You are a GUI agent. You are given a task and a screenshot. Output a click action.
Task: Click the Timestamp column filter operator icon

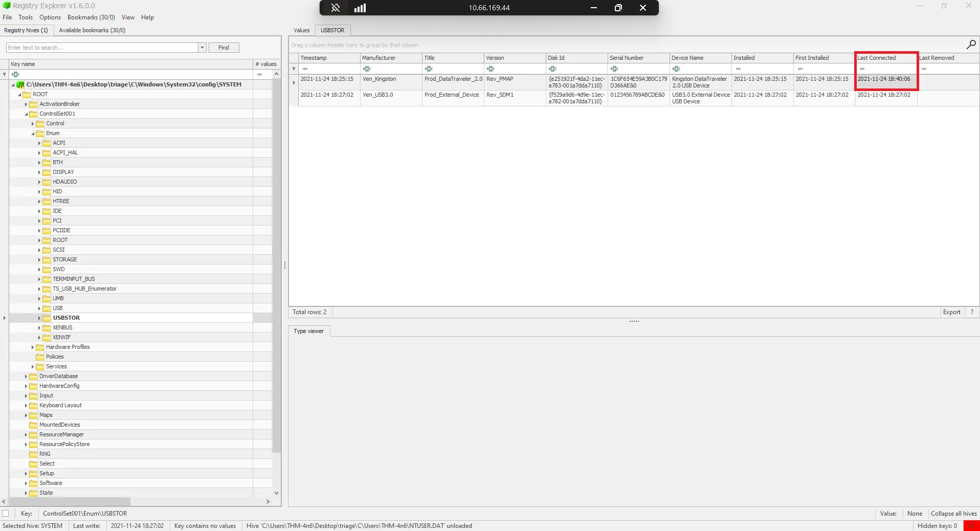pos(305,69)
